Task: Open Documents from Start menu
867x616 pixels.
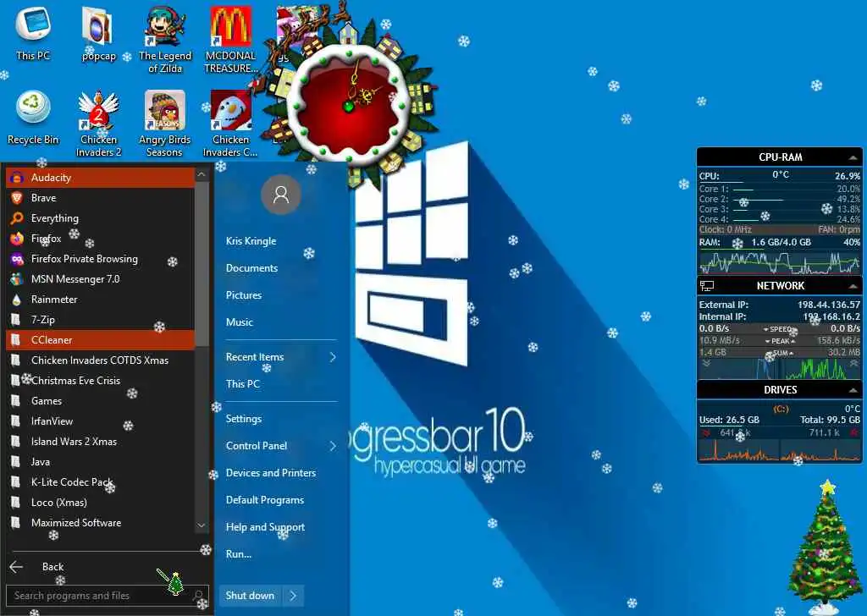Action: [x=251, y=268]
